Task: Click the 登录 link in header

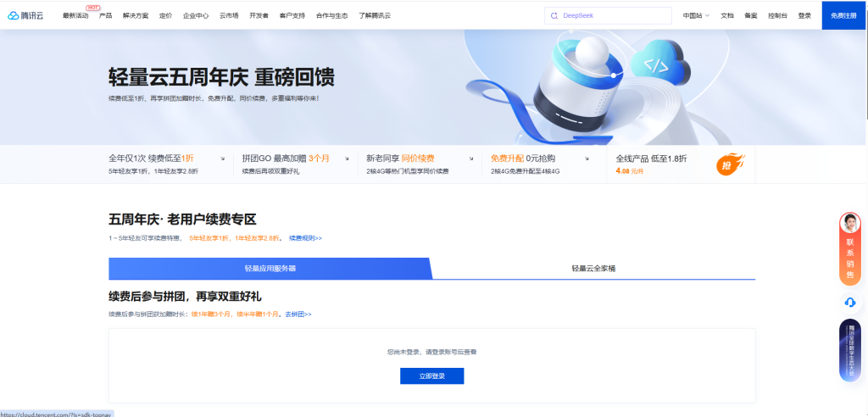Action: (x=804, y=15)
